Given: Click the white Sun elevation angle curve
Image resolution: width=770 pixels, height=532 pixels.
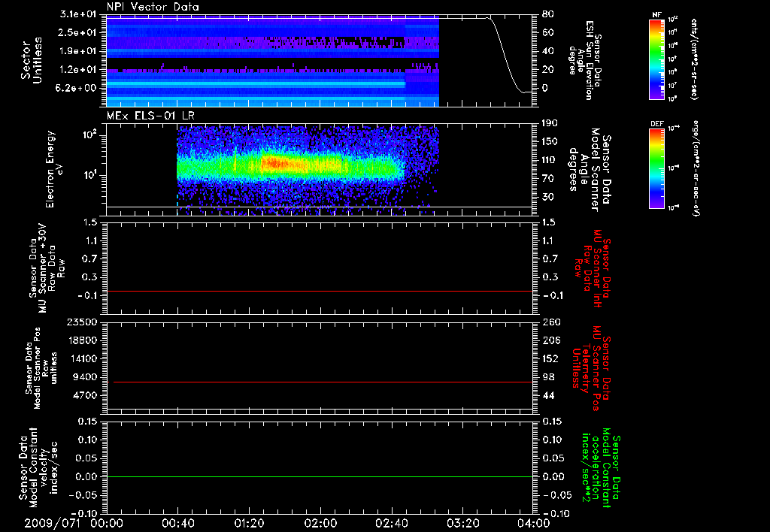Looking at the screenshot, I should [x=503, y=54].
